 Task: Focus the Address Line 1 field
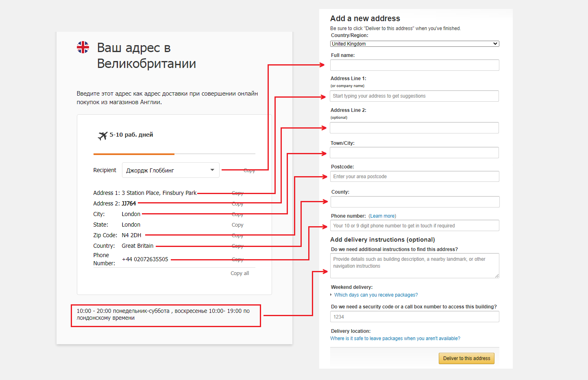pos(414,96)
